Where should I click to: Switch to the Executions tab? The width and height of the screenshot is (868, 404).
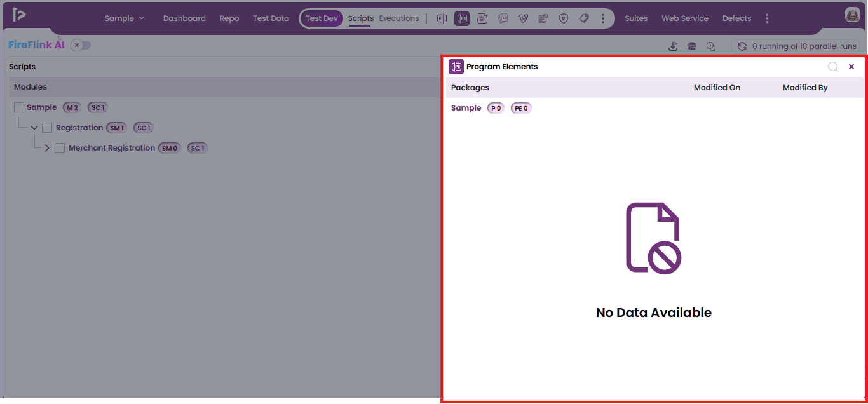399,18
